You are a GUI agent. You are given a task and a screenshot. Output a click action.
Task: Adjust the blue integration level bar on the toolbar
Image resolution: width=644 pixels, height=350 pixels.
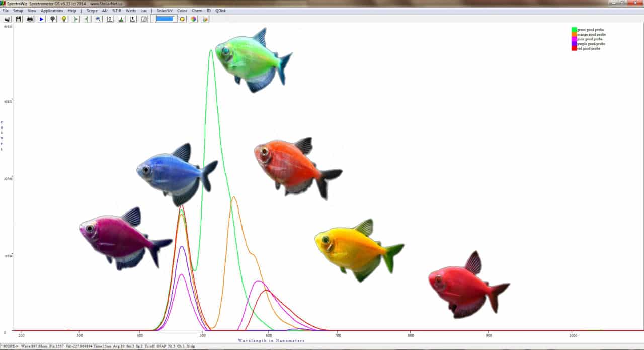[x=165, y=19]
